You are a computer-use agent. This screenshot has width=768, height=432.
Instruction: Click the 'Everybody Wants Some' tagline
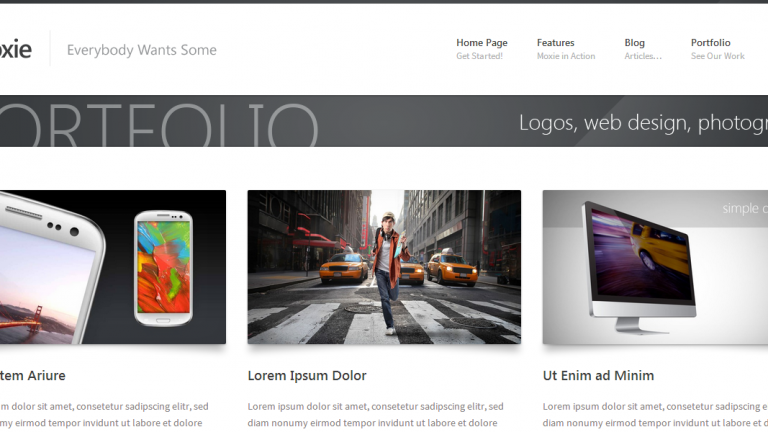(142, 50)
